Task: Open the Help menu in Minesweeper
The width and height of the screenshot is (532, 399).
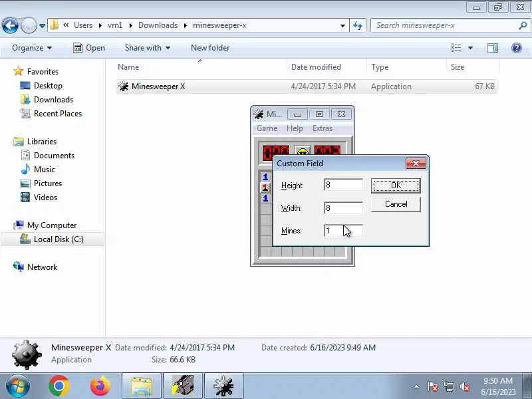Action: (295, 128)
